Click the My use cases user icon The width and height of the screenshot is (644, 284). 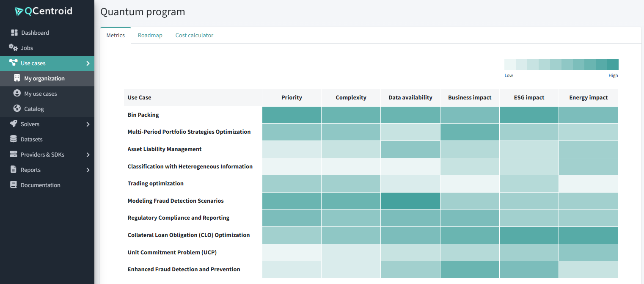[17, 94]
